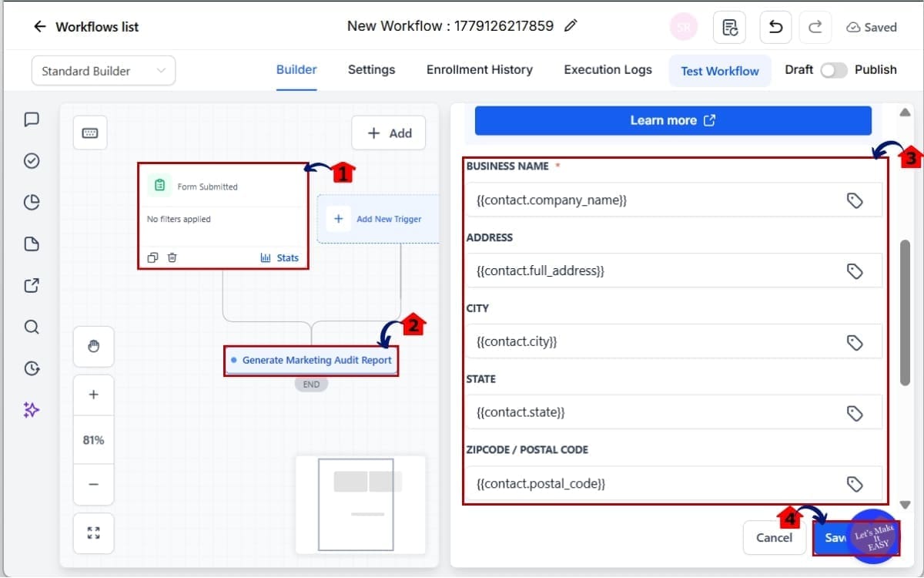Open custom values tag for City
Image resolution: width=924 pixels, height=578 pixels.
pyautogui.click(x=854, y=342)
